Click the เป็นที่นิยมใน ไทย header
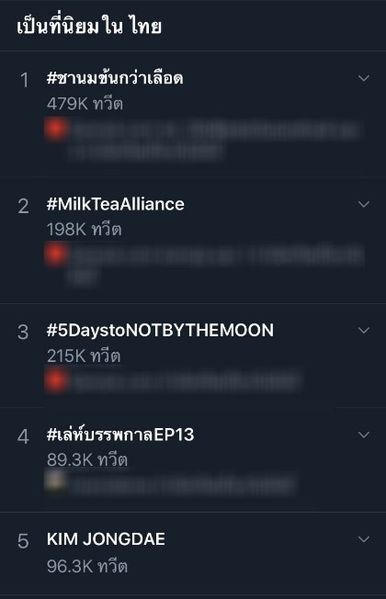The width and height of the screenshot is (386, 599). 89,27
